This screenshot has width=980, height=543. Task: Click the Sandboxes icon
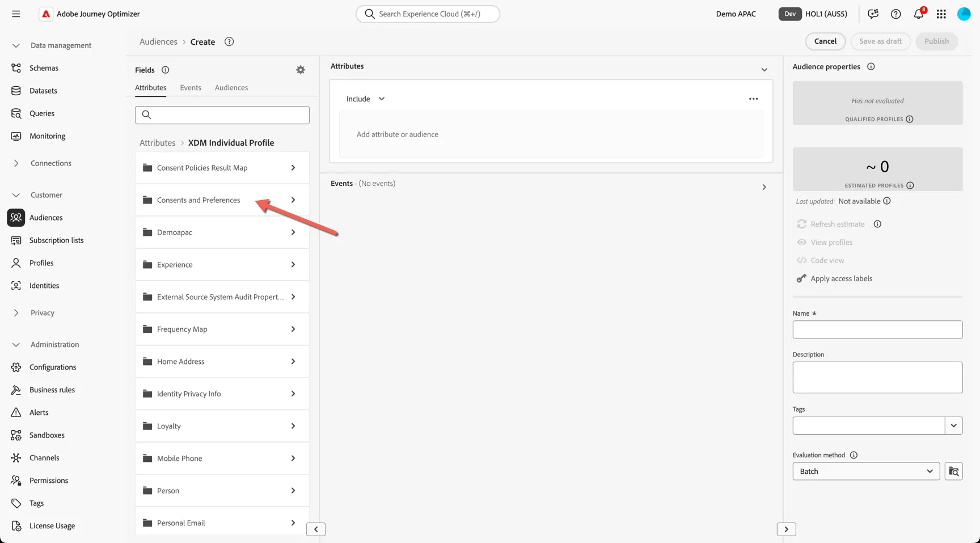tap(16, 435)
